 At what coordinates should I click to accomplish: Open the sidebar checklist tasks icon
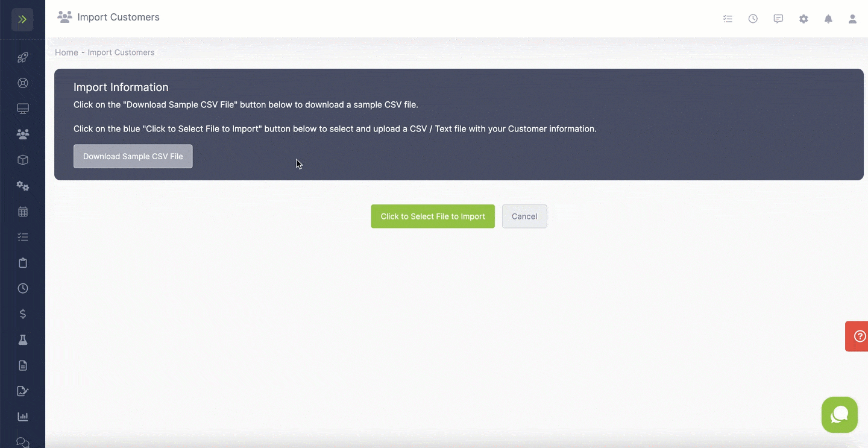pyautogui.click(x=22, y=237)
